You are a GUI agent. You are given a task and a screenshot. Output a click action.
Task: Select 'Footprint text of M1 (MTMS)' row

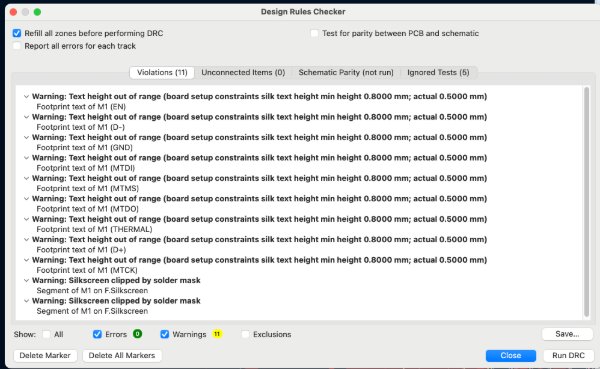point(88,188)
